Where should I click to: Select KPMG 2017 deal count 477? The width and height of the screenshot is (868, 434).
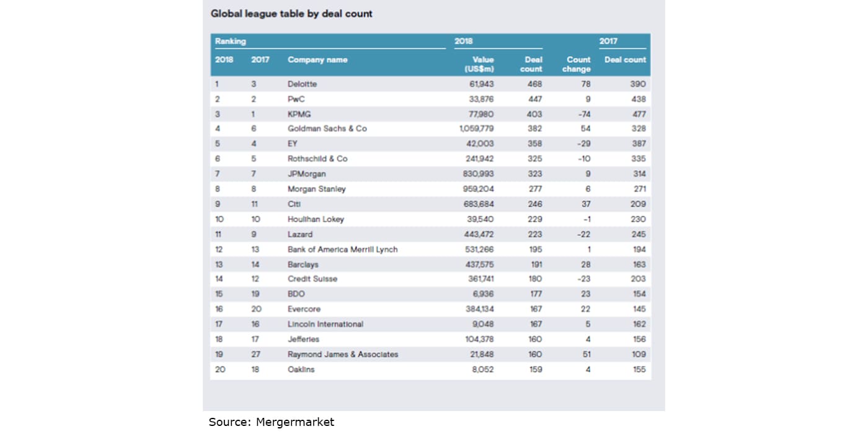click(639, 114)
